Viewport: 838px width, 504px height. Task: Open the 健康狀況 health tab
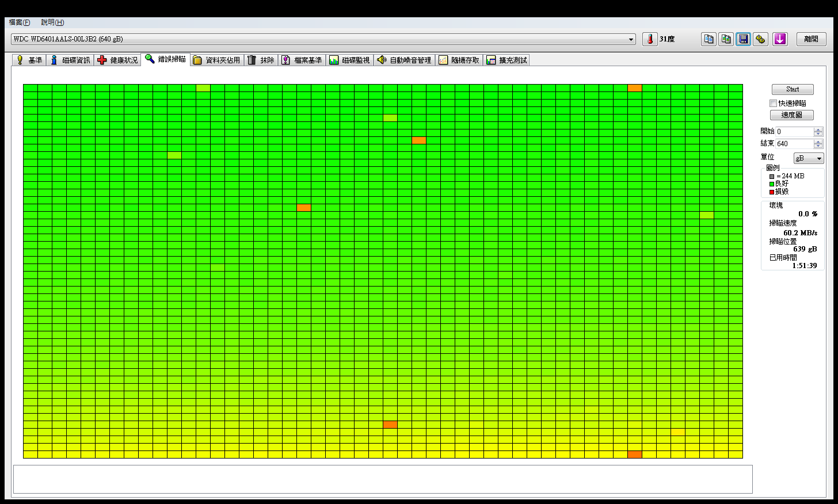pyautogui.click(x=117, y=60)
